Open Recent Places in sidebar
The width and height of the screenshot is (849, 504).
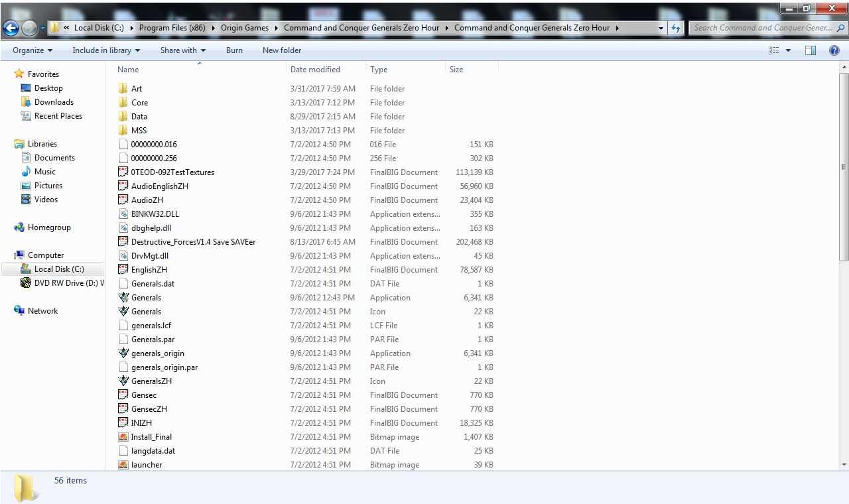click(x=58, y=116)
